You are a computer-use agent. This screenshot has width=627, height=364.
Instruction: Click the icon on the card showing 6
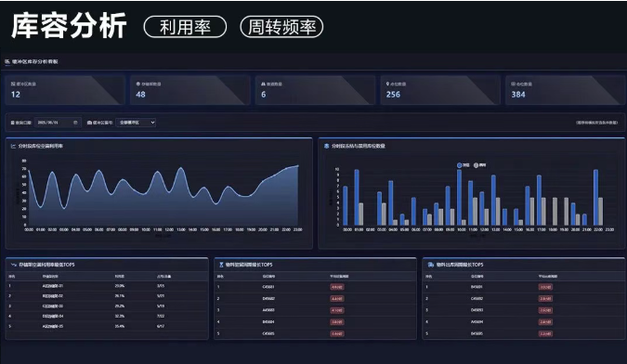(263, 84)
